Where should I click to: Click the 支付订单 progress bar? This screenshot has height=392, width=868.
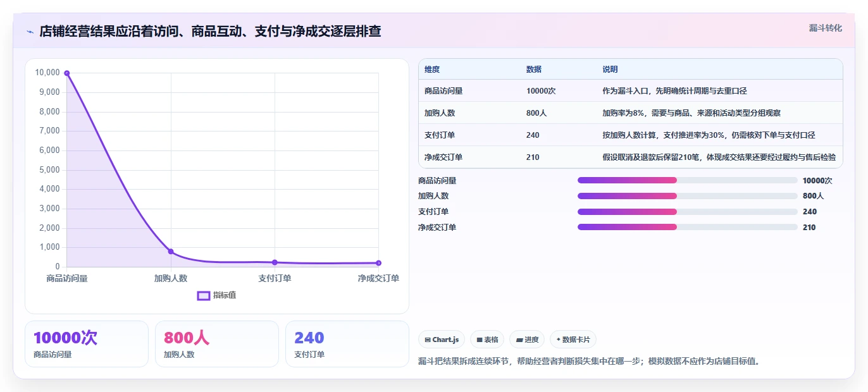pos(688,212)
